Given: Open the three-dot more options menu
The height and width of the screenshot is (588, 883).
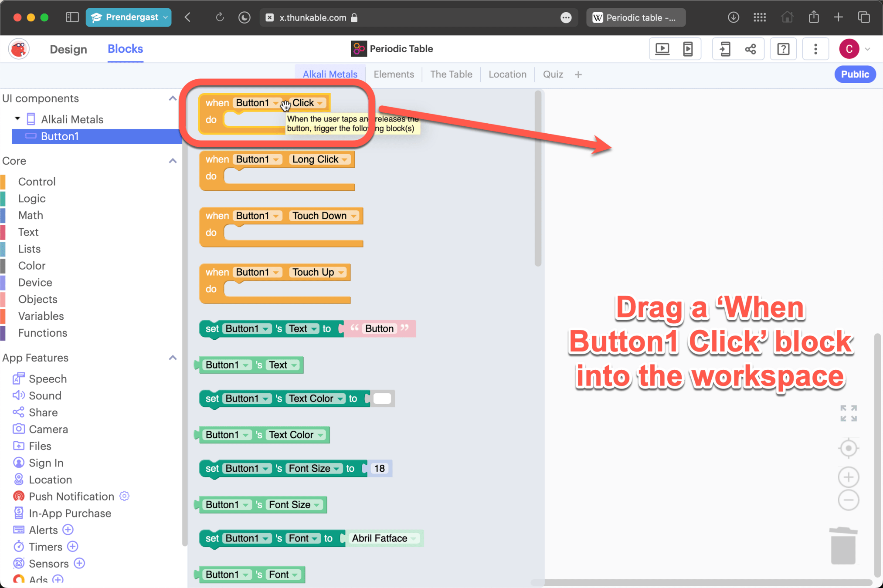Looking at the screenshot, I should coord(815,49).
